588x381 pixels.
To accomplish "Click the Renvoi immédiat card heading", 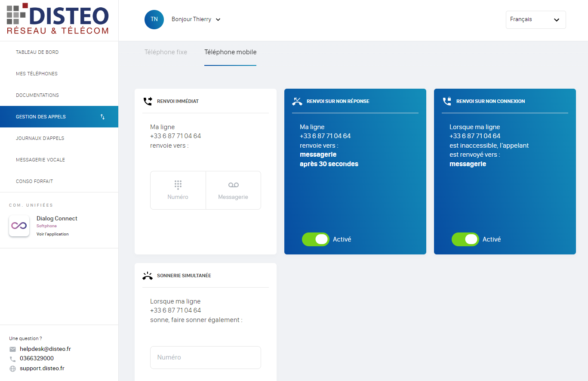I will 178,101.
